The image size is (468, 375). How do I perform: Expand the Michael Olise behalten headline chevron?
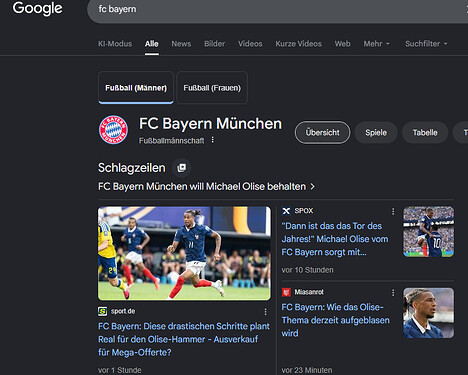point(312,187)
